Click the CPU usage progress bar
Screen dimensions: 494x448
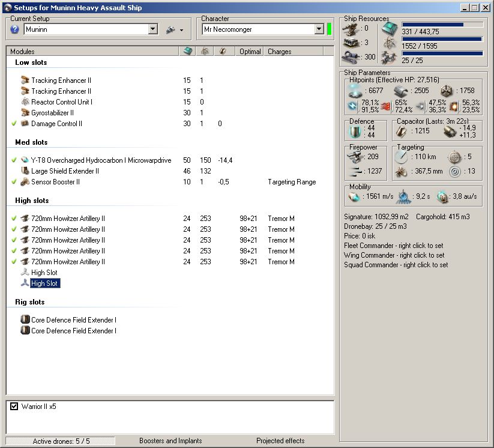(x=442, y=25)
